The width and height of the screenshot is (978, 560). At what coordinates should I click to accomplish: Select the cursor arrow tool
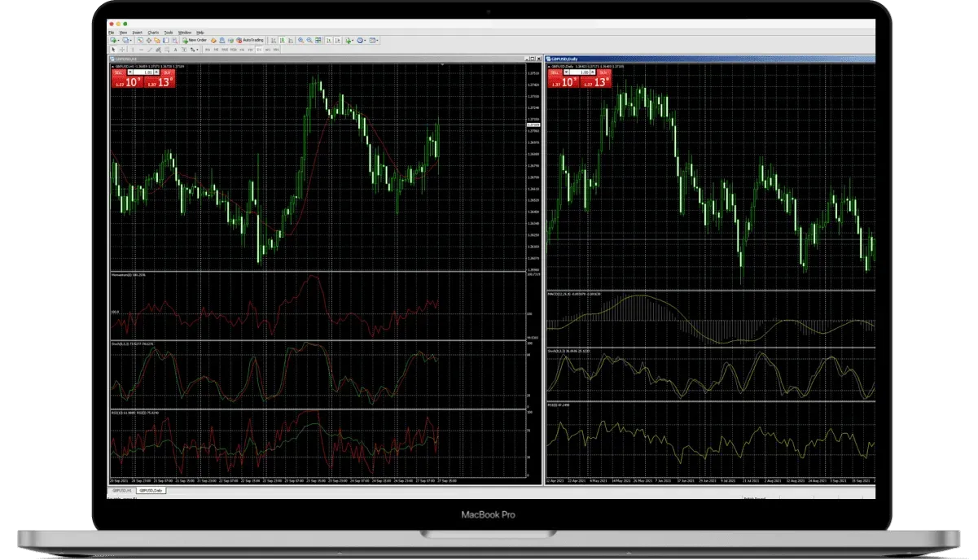[113, 50]
